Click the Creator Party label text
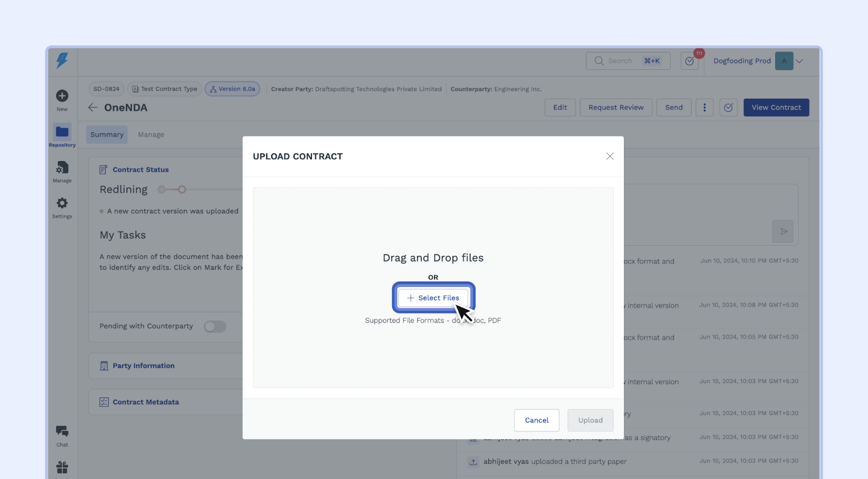 tap(292, 89)
